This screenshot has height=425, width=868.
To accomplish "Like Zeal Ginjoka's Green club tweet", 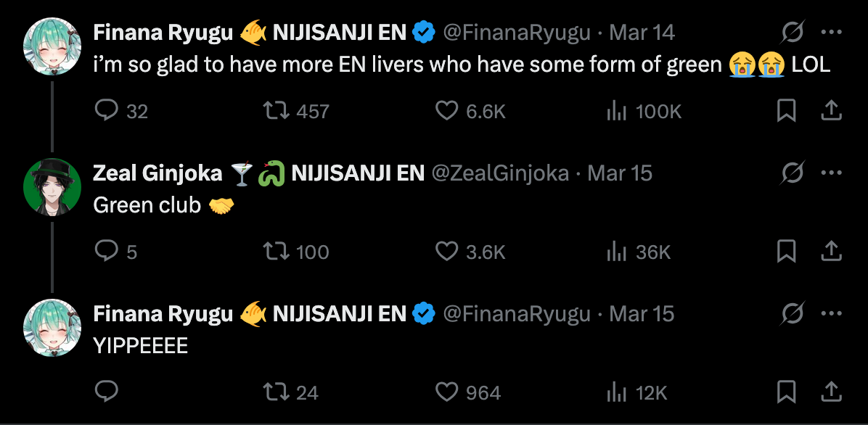I will point(446,252).
